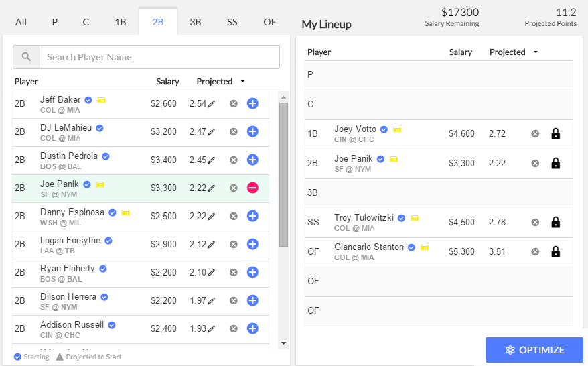Switch to the OF tab
Image resolution: width=588 pixels, height=366 pixels.
point(270,22)
